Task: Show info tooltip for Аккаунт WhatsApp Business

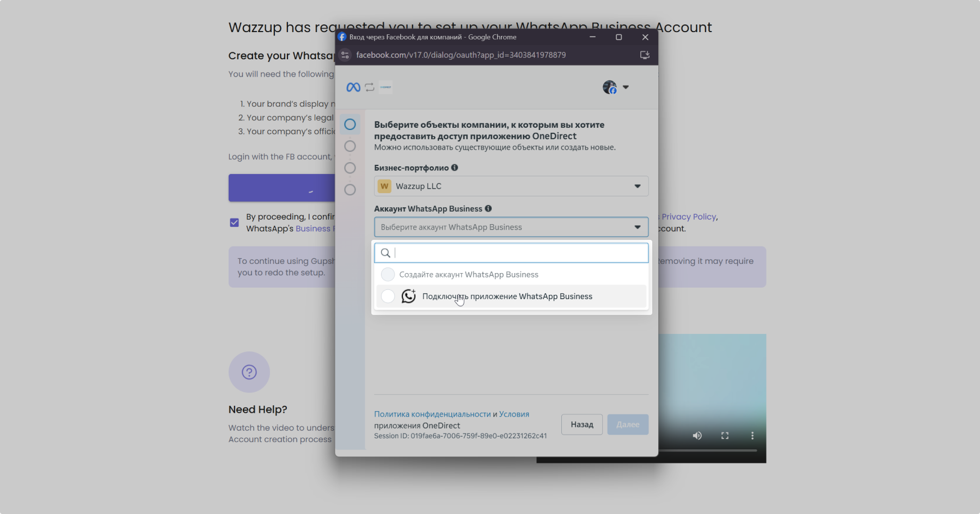Action: [x=488, y=208]
